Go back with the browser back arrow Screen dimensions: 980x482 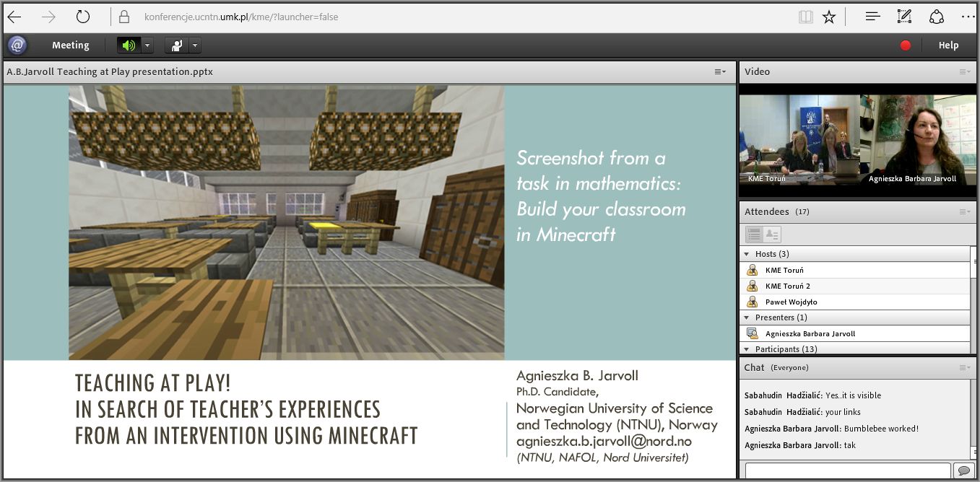tap(14, 17)
